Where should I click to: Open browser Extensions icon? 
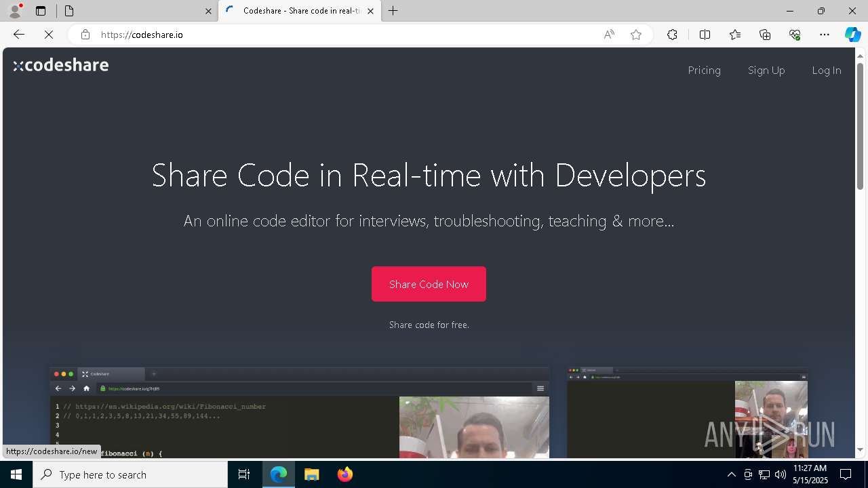coord(672,35)
